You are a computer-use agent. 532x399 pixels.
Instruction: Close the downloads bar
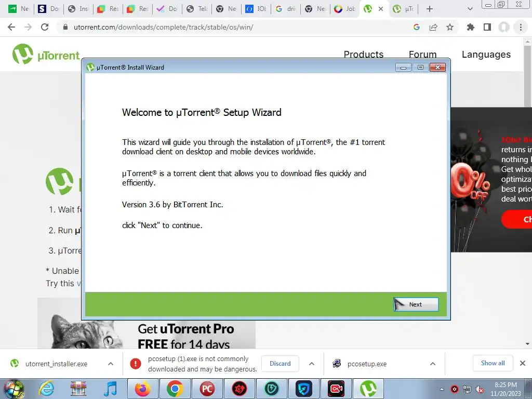(x=523, y=363)
